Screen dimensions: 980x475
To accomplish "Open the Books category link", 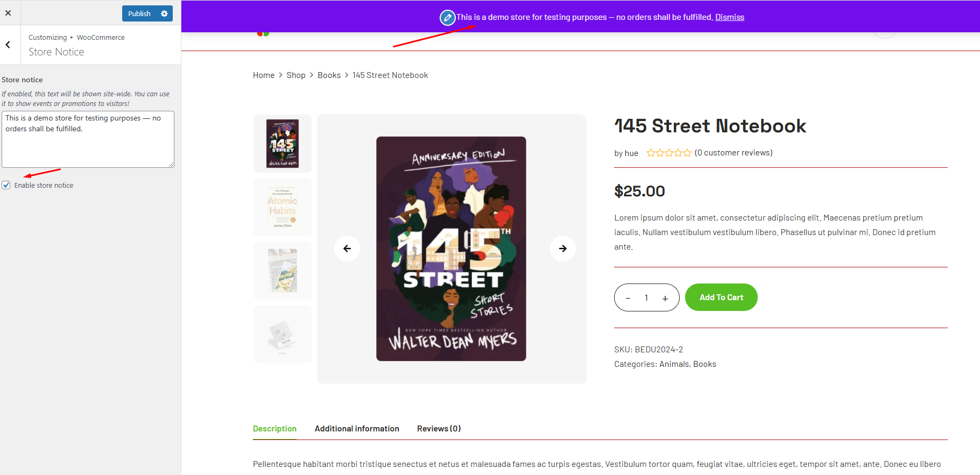I will click(704, 364).
